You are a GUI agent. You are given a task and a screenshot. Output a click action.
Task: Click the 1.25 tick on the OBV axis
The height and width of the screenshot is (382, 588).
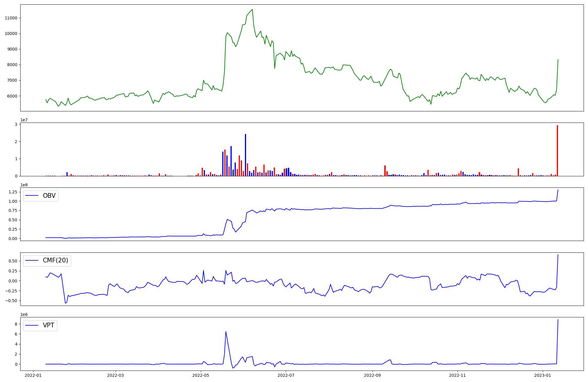pos(13,192)
